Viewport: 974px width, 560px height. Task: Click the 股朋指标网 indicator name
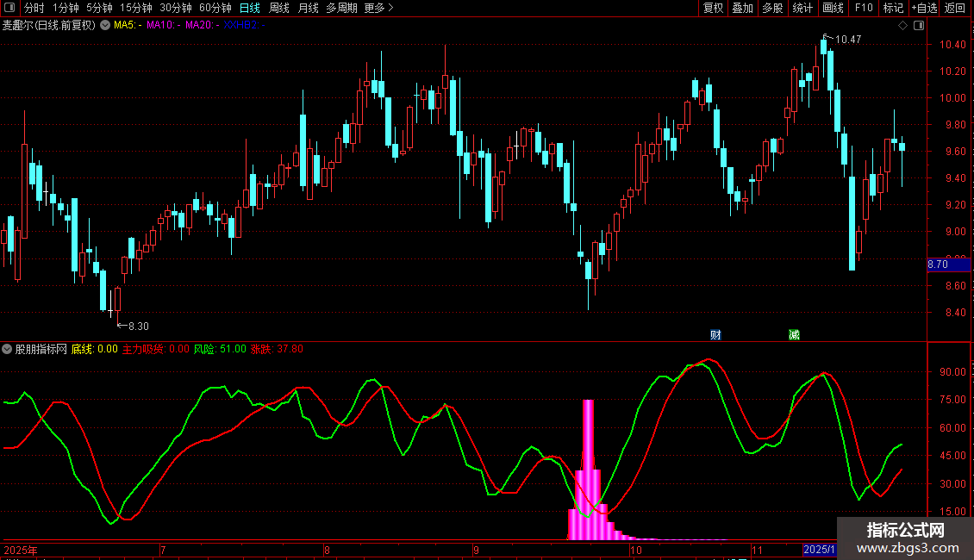click(41, 349)
